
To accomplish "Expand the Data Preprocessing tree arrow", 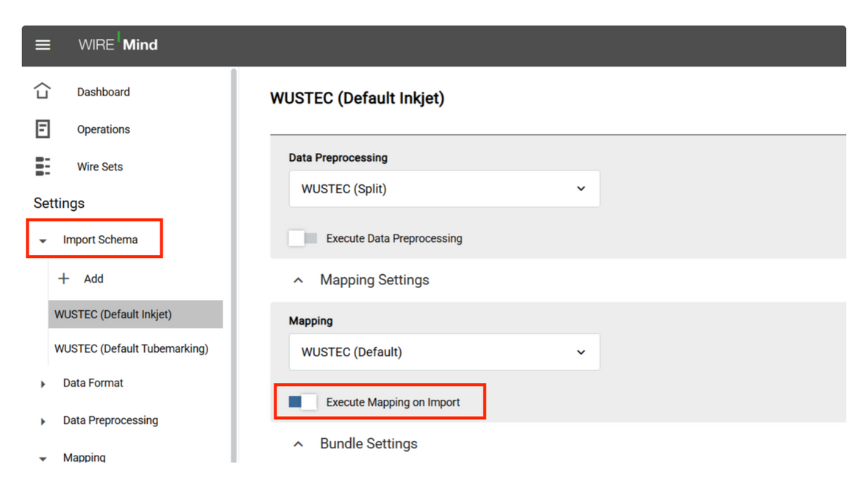I will coord(43,422).
